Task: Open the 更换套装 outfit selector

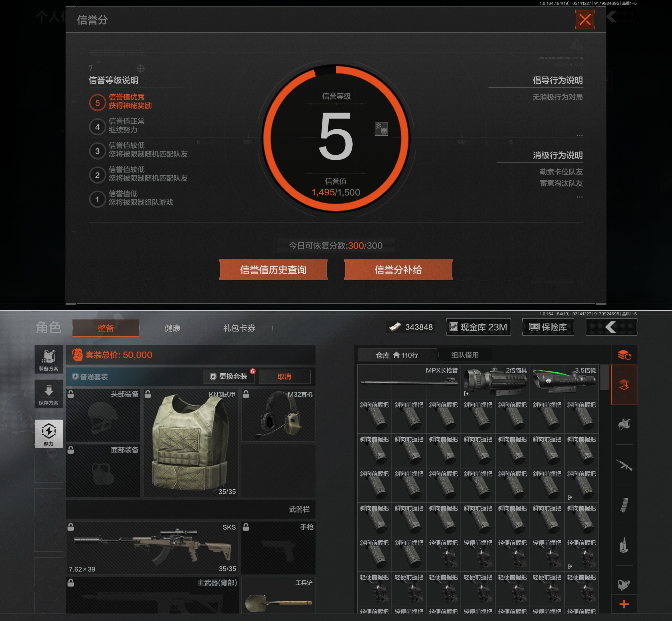Action: (x=229, y=376)
